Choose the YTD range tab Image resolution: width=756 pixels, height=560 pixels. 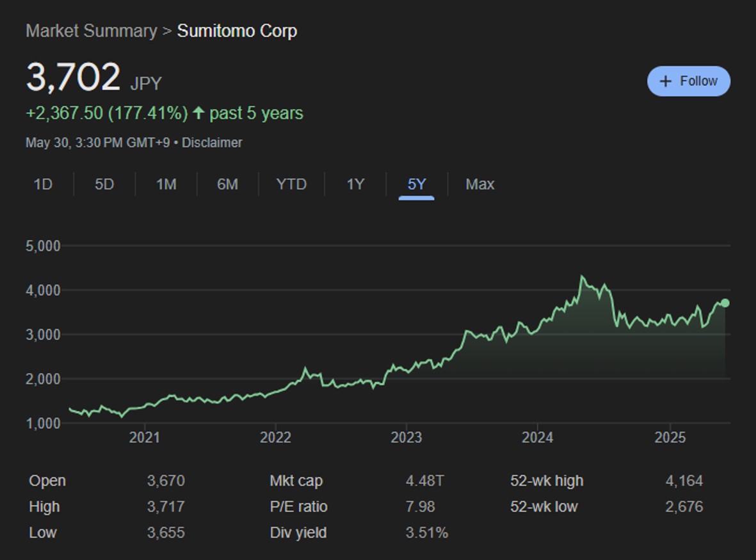(x=291, y=184)
